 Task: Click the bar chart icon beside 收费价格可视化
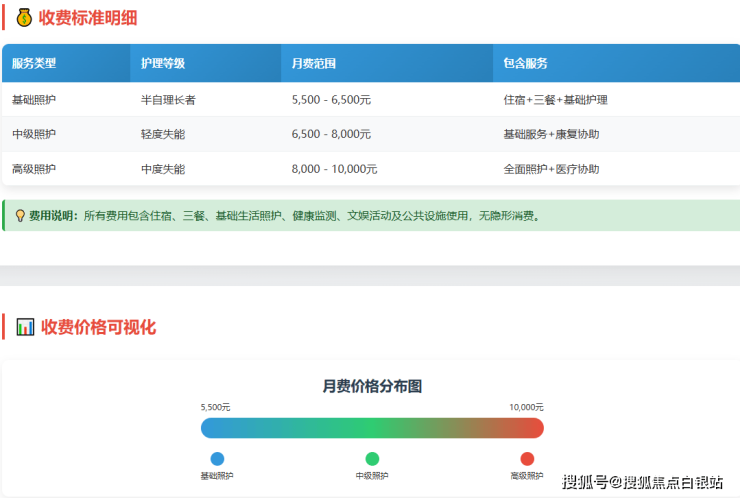(x=25, y=327)
